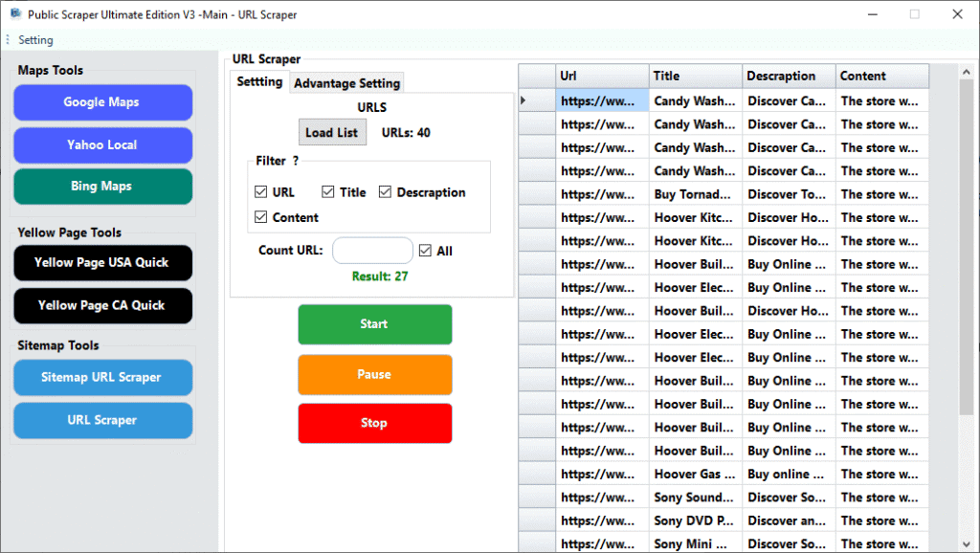Viewport: 980px width, 553px height.
Task: Click the row selector arrow in first row
Action: pyautogui.click(x=523, y=100)
